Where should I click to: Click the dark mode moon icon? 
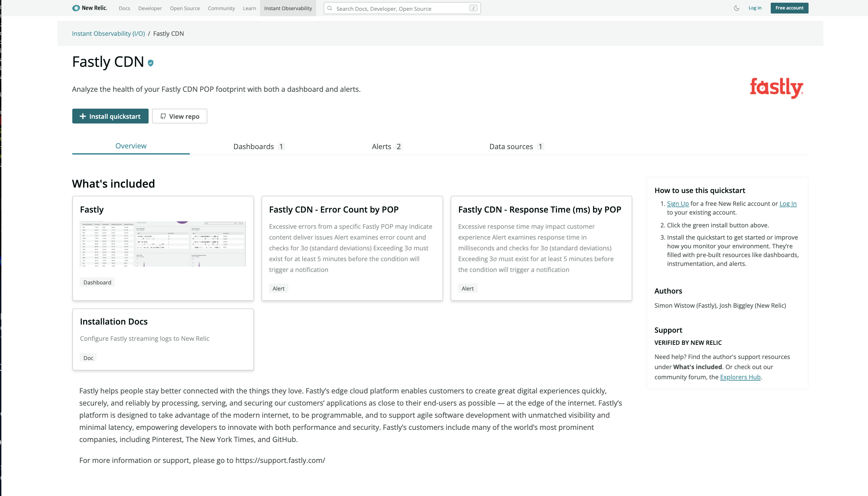pyautogui.click(x=737, y=7)
